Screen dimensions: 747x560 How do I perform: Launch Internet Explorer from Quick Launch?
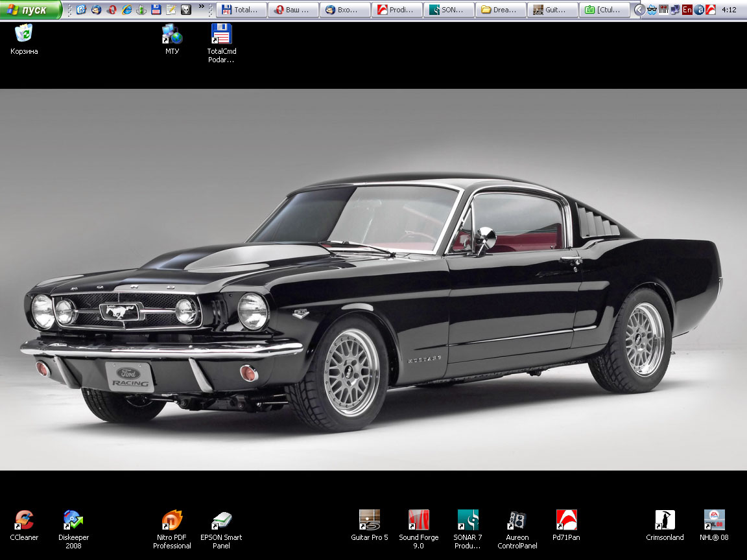tap(127, 10)
